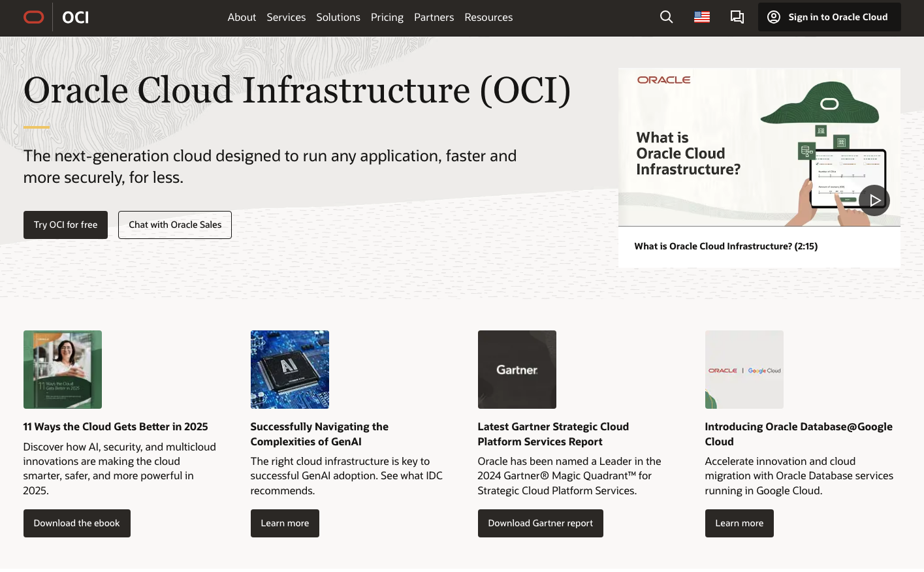Open the Oracle Cloud Infrastructure video thumbnail
This screenshot has height=572, width=924.
coord(759,147)
